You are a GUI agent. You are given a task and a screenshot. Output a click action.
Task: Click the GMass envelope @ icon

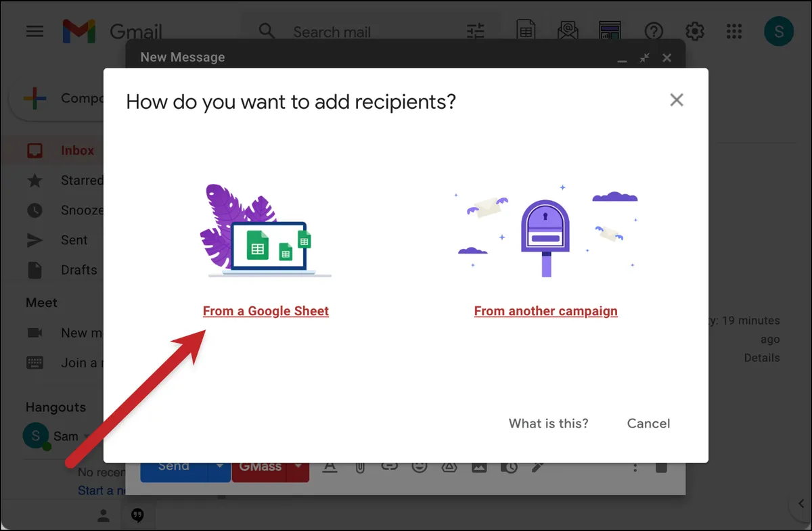[x=568, y=31]
